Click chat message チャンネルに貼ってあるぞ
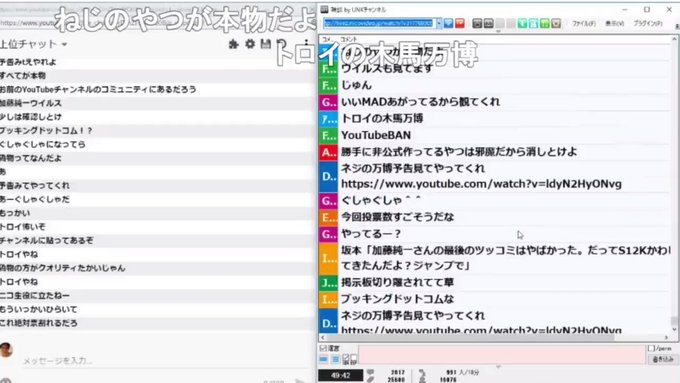The height and width of the screenshot is (383, 680). 46,241
